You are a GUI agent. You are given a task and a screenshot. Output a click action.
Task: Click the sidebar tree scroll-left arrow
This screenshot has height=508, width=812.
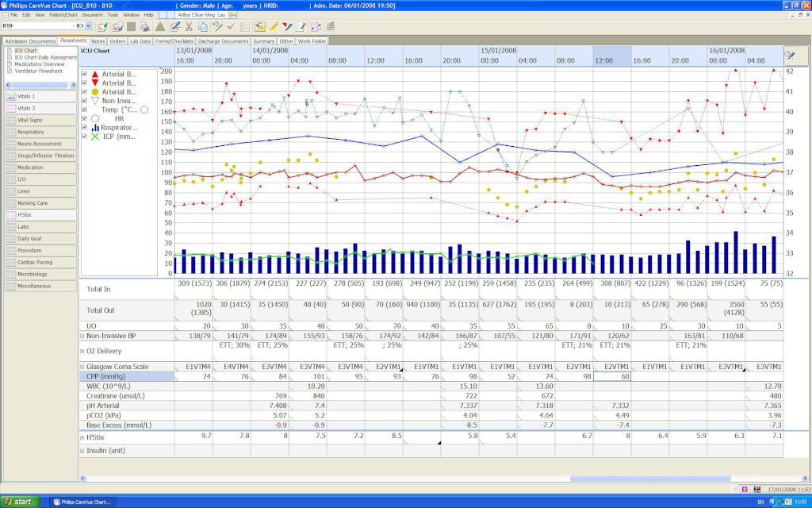8,85
